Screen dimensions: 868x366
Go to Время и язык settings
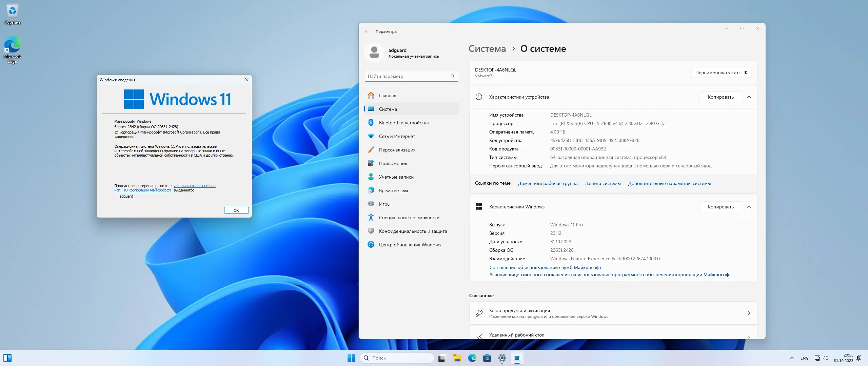click(393, 190)
